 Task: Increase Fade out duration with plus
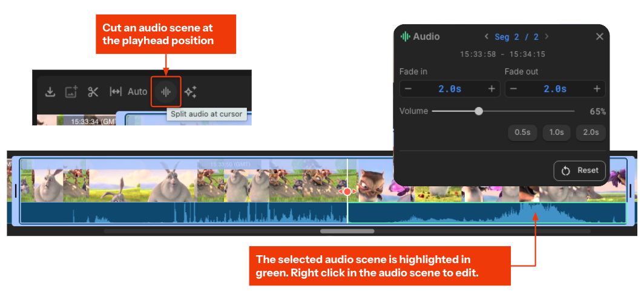coord(597,89)
